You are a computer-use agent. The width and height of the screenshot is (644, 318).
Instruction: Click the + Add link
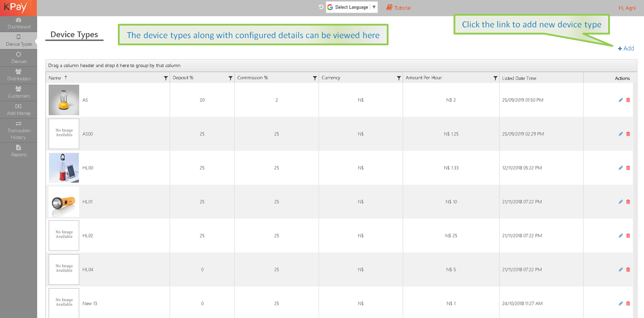click(x=626, y=48)
